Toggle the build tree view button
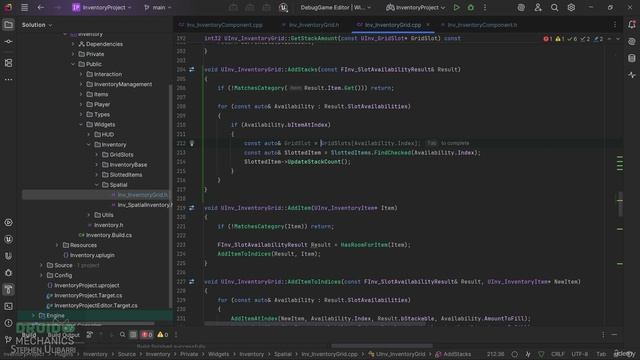The height and width of the screenshot is (360, 640). (x=133, y=335)
